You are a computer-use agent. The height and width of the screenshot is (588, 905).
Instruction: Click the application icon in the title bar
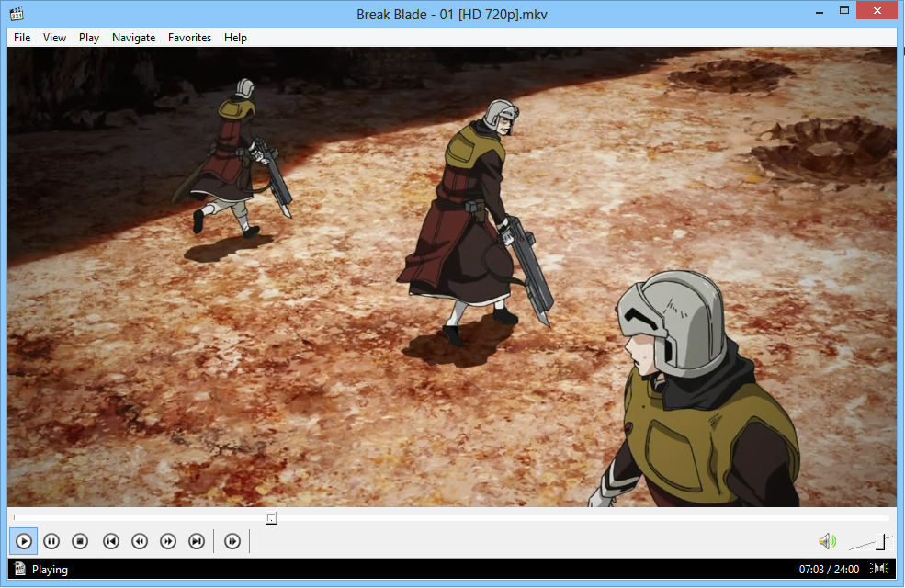tap(17, 13)
